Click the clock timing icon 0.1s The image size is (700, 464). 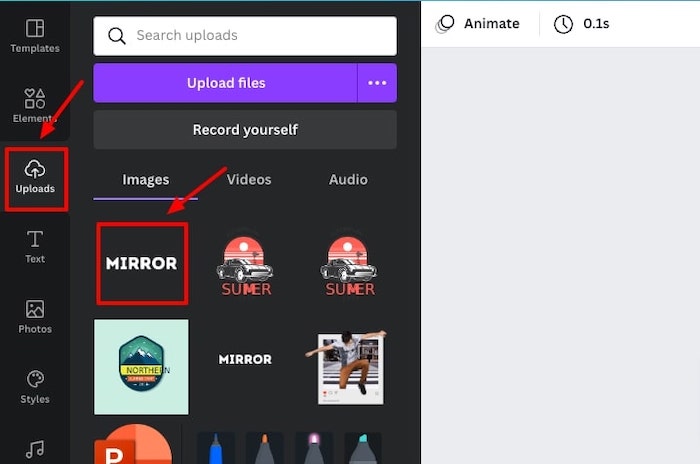[563, 24]
